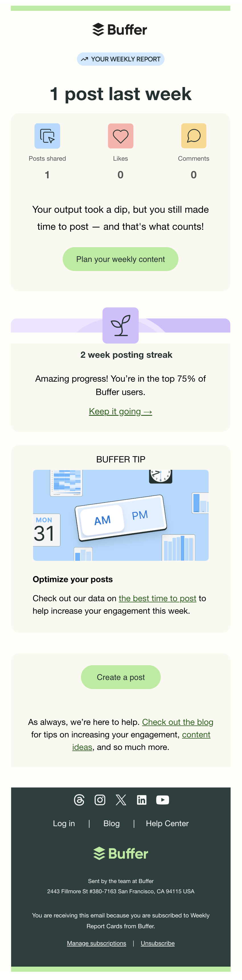The image size is (242, 980).
Task: Click the Help Center menu item
Action: 167,824
